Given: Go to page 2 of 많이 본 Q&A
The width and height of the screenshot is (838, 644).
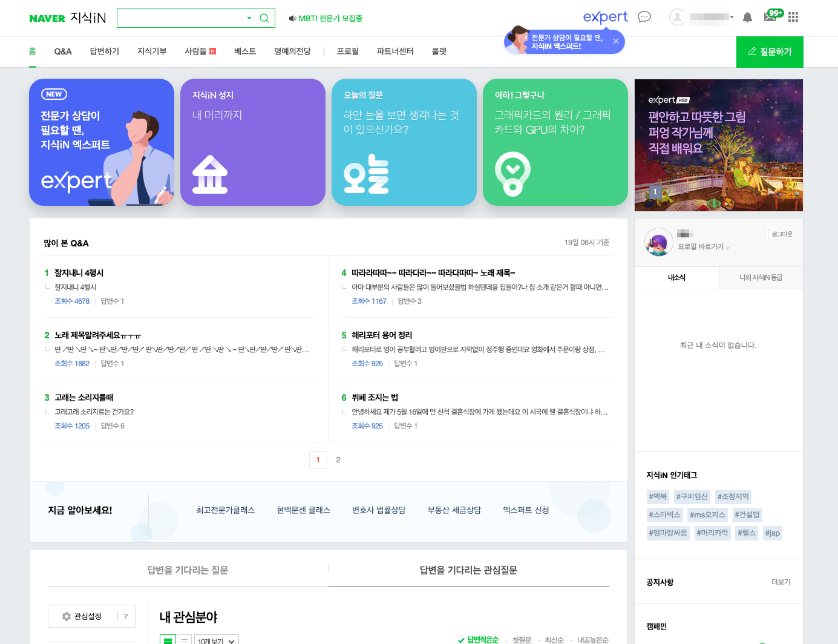Looking at the screenshot, I should (338, 460).
